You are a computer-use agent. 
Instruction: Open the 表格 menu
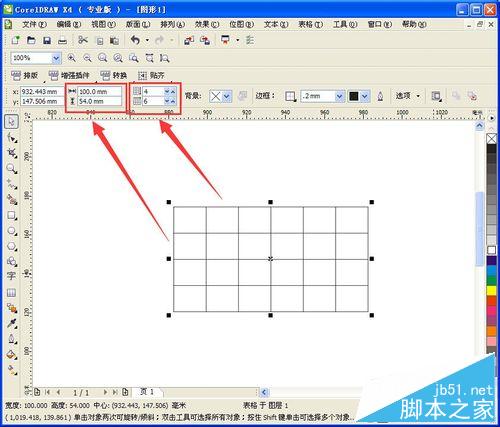pos(311,24)
